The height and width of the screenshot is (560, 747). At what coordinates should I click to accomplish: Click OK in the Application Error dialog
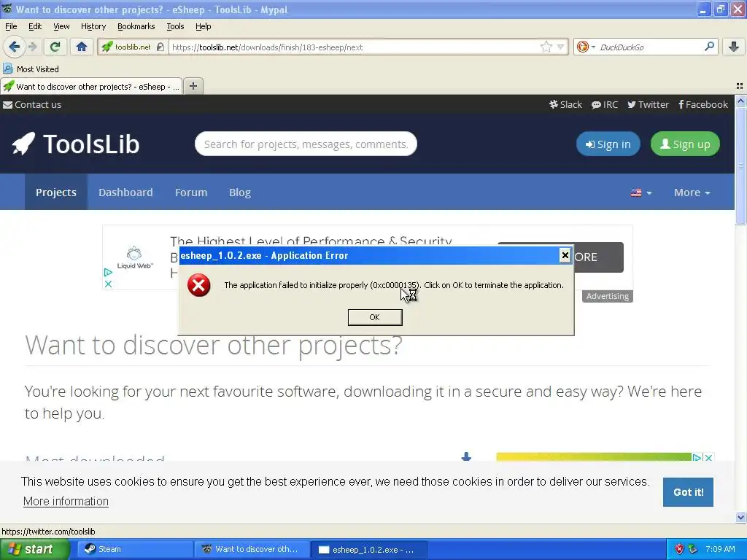click(375, 317)
